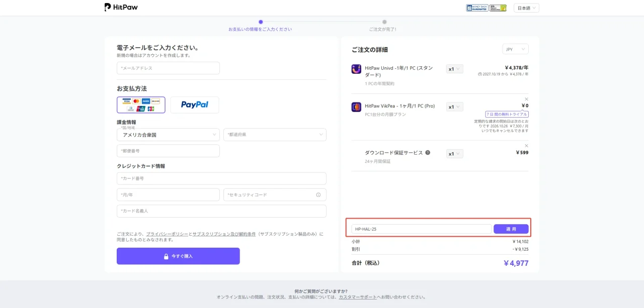Screen dimensions: 644x308
Task: Open the 都道府県 state dropdown
Action: (x=275, y=135)
